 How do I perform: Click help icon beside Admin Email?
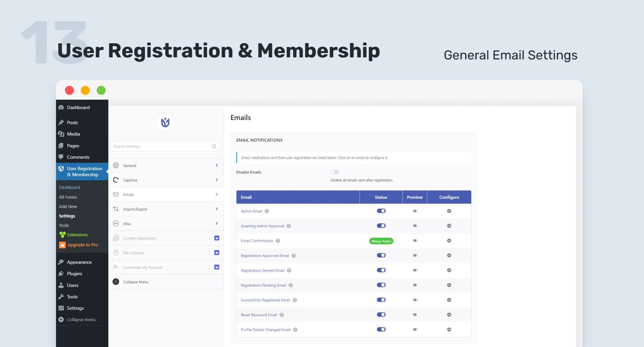point(267,211)
